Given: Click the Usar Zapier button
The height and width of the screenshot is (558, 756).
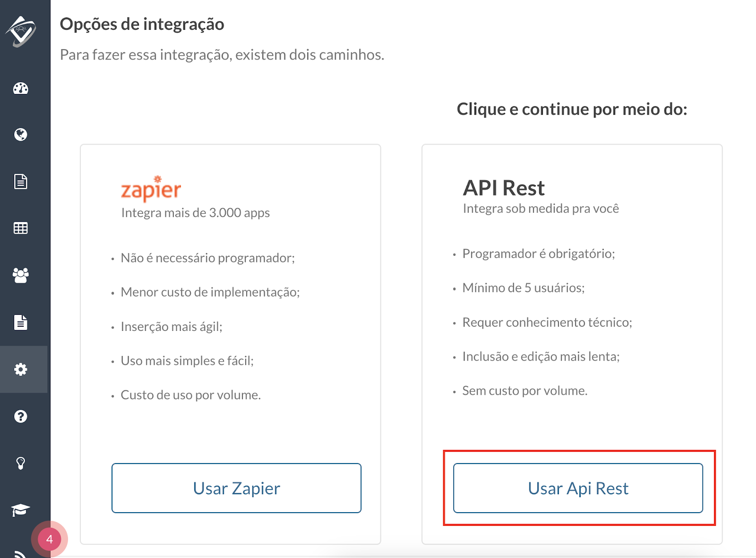Looking at the screenshot, I should tap(236, 488).
